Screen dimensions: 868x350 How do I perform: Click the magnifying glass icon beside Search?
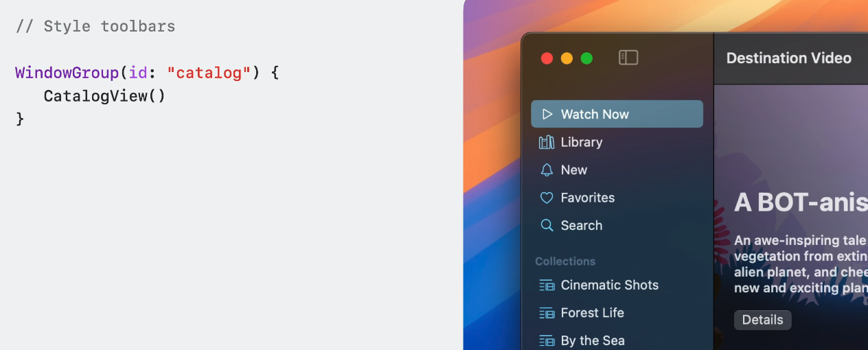click(x=547, y=225)
